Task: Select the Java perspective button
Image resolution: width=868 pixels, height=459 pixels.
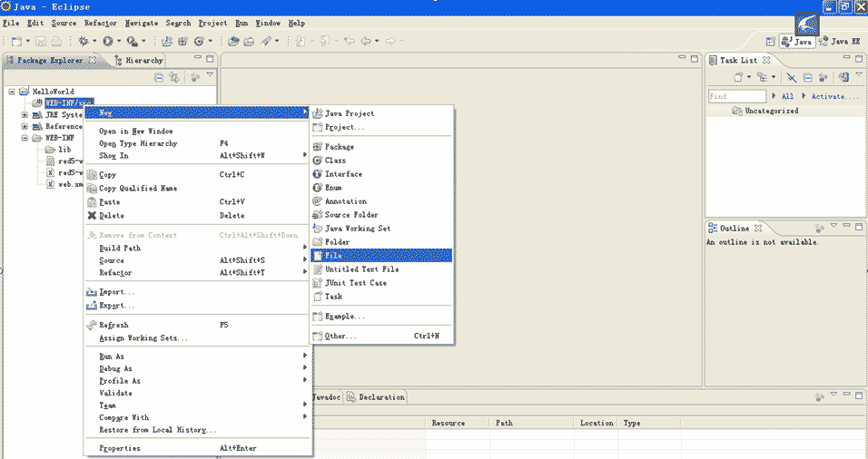Action: point(797,42)
